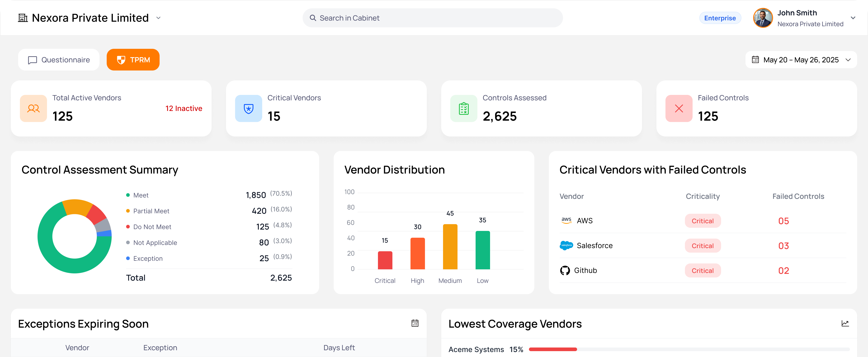Click the yellow Medium bar in Vendor Distribution
This screenshot has width=868, height=357.
click(450, 247)
